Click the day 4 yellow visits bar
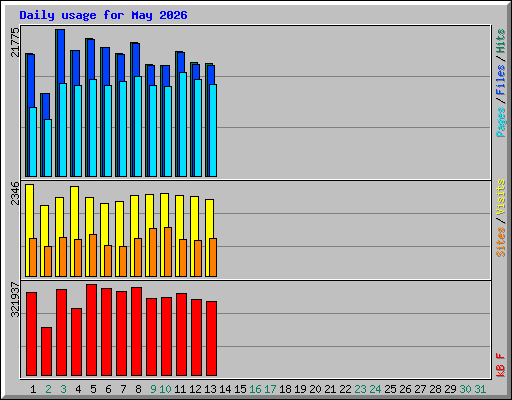This screenshot has height=400, width=512. pyautogui.click(x=75, y=213)
